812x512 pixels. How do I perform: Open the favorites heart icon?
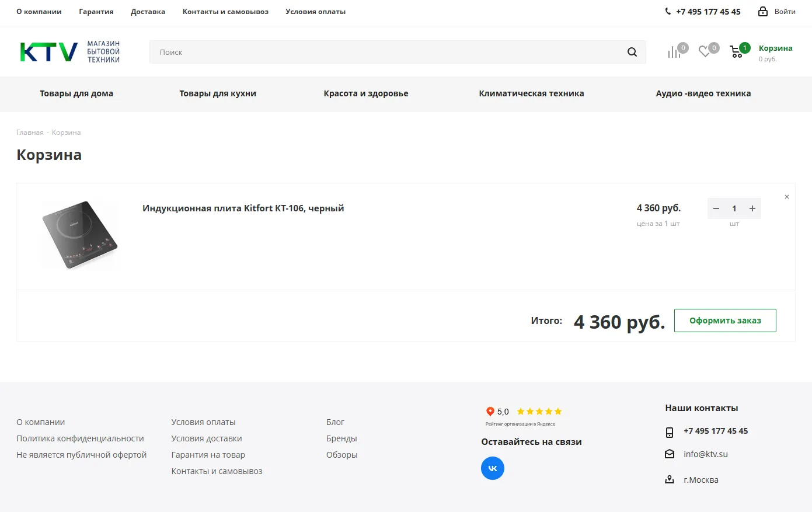point(705,52)
